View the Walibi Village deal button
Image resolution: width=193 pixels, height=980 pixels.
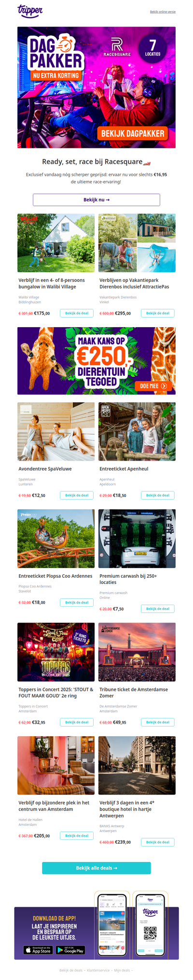coord(77,313)
